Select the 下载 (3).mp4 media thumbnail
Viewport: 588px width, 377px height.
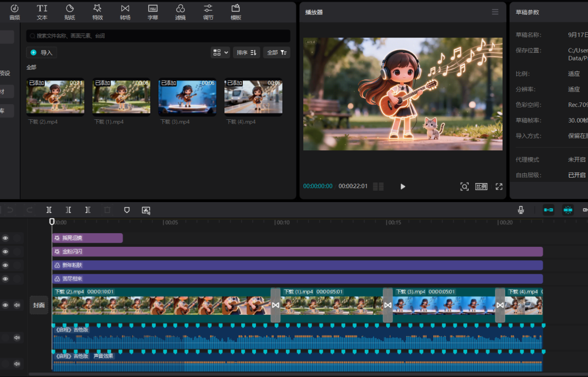[x=187, y=96]
